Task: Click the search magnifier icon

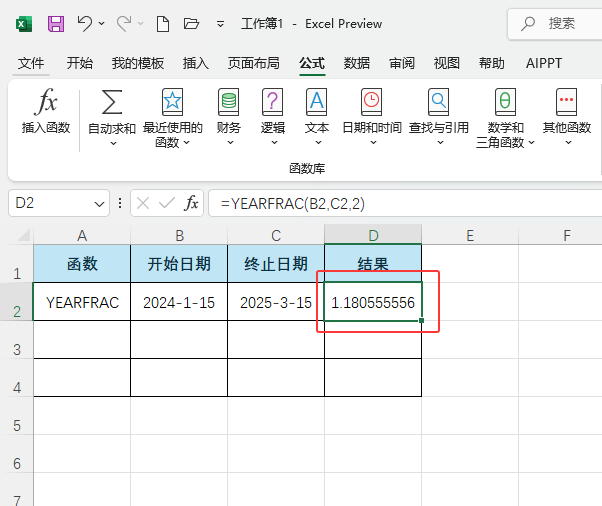Action: [x=528, y=24]
